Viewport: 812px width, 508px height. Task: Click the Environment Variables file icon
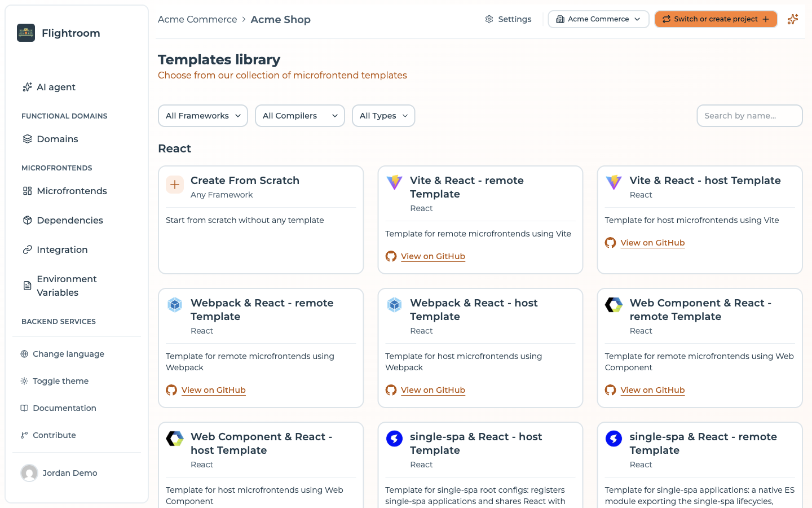(x=27, y=286)
